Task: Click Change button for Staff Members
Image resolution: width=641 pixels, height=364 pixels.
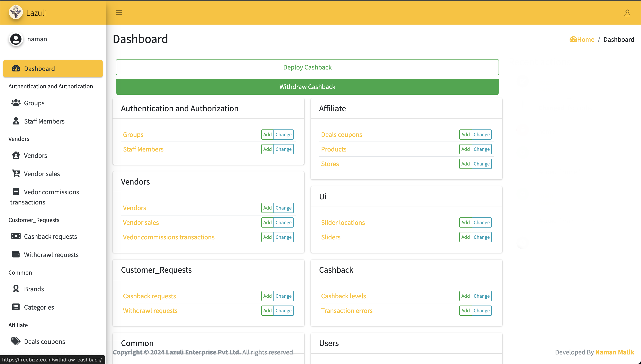Action: tap(283, 149)
